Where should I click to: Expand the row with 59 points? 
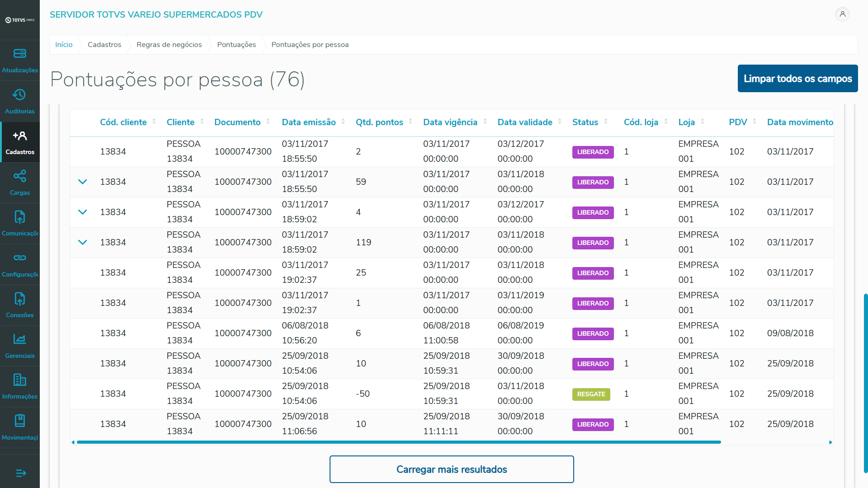point(82,182)
